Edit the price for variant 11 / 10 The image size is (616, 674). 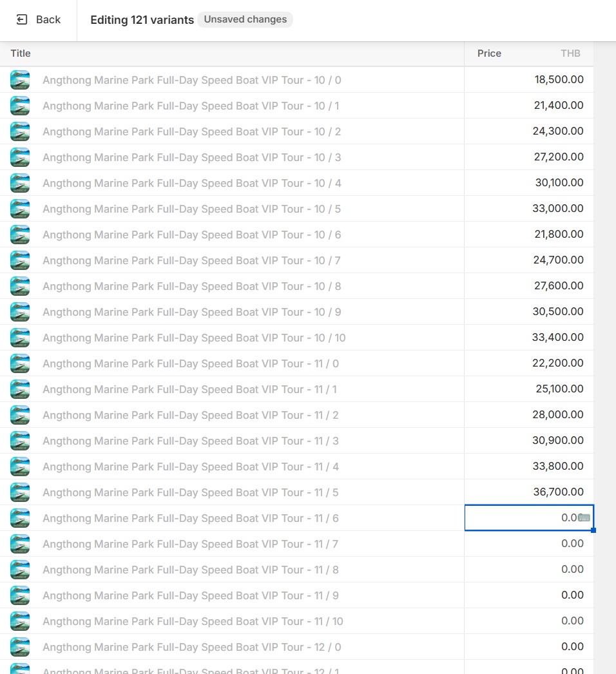[528, 621]
